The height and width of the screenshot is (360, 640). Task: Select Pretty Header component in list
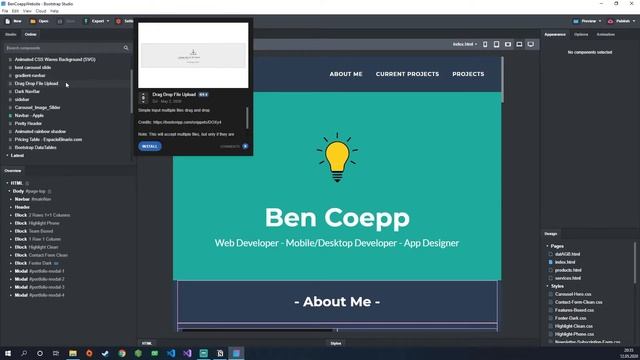click(28, 123)
